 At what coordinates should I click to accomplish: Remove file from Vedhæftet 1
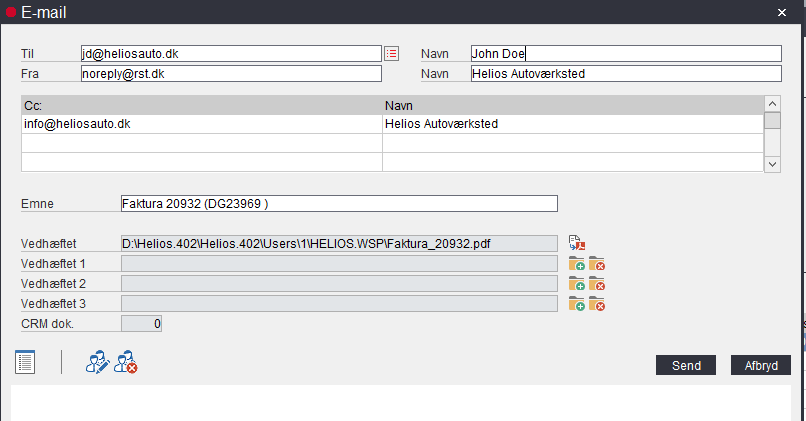[x=597, y=264]
